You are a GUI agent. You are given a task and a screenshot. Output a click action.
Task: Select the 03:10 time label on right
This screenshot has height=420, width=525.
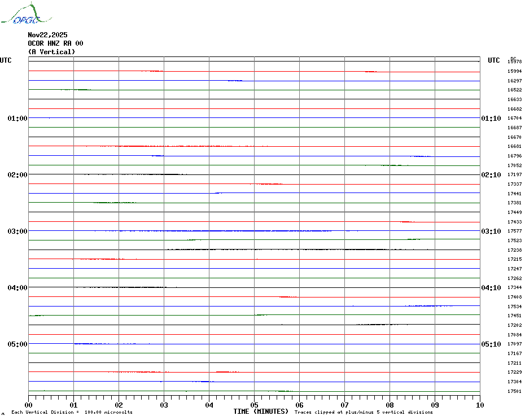point(491,231)
